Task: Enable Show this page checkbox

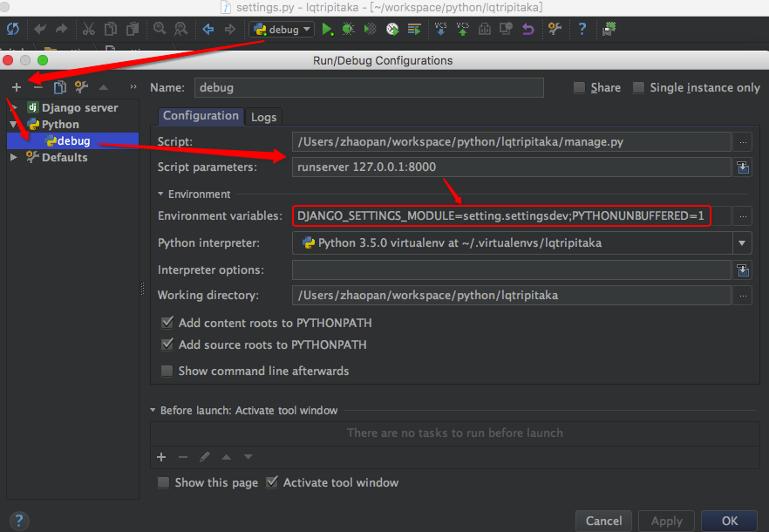Action: pos(163,482)
